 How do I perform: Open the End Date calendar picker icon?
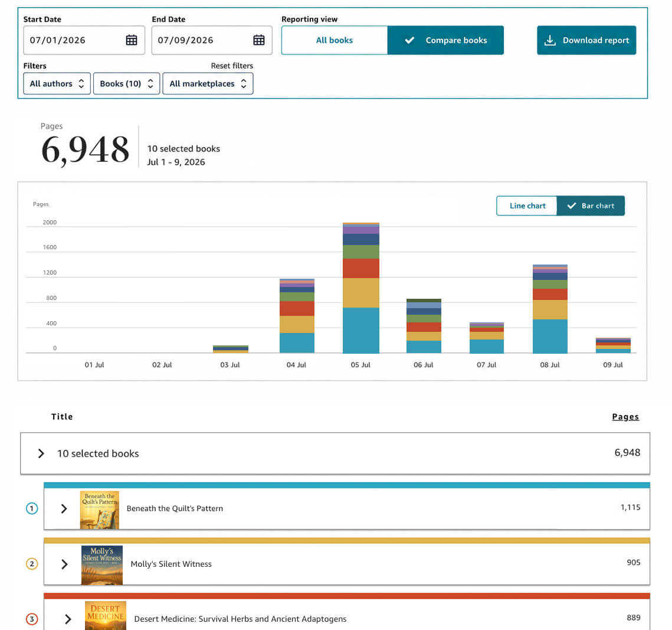[x=259, y=40]
